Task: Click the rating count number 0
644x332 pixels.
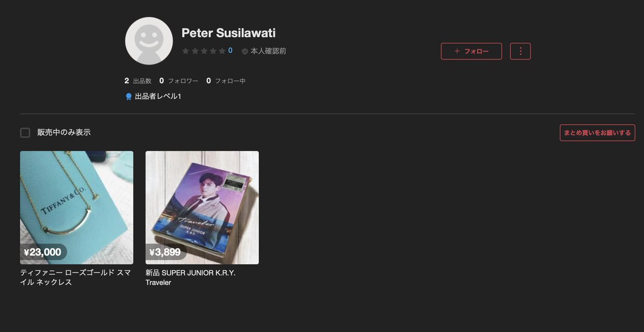Action: (230, 50)
